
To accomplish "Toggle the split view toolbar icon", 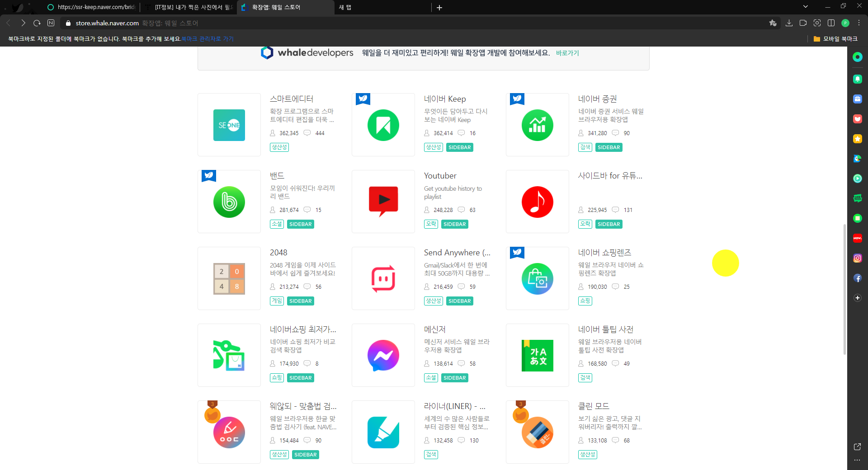I will (831, 23).
